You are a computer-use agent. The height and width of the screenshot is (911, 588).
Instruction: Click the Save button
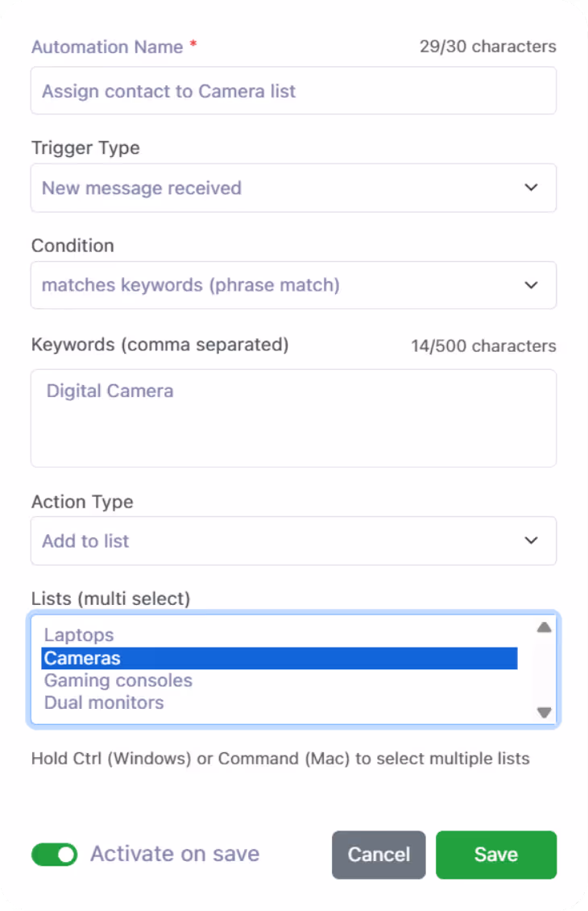(x=495, y=854)
